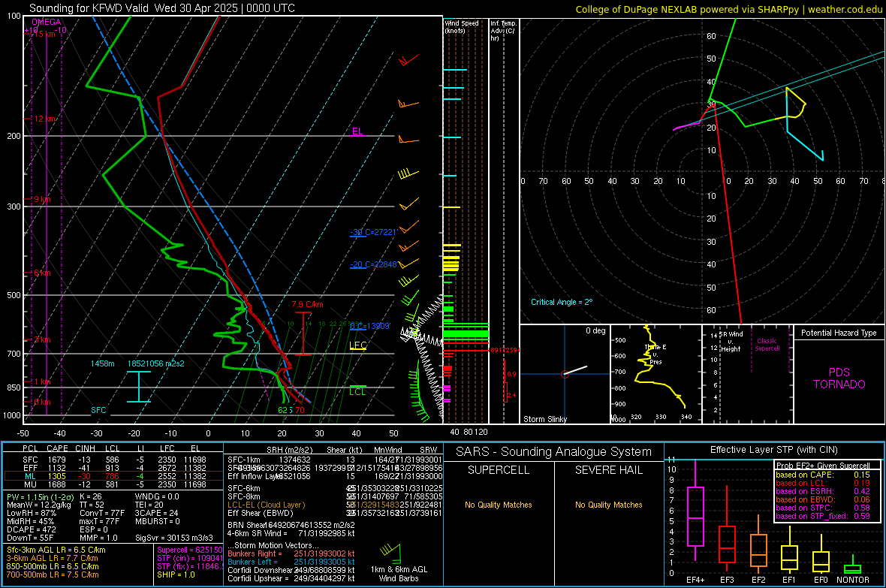Click the red 7.9 C/km lapse rate label
The width and height of the screenshot is (886, 588).
click(x=307, y=304)
